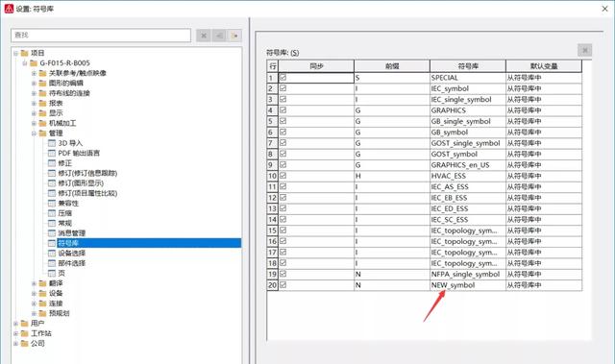Click the 默认变量 column header
Image resolution: width=615 pixels, height=364 pixels.
click(x=544, y=66)
